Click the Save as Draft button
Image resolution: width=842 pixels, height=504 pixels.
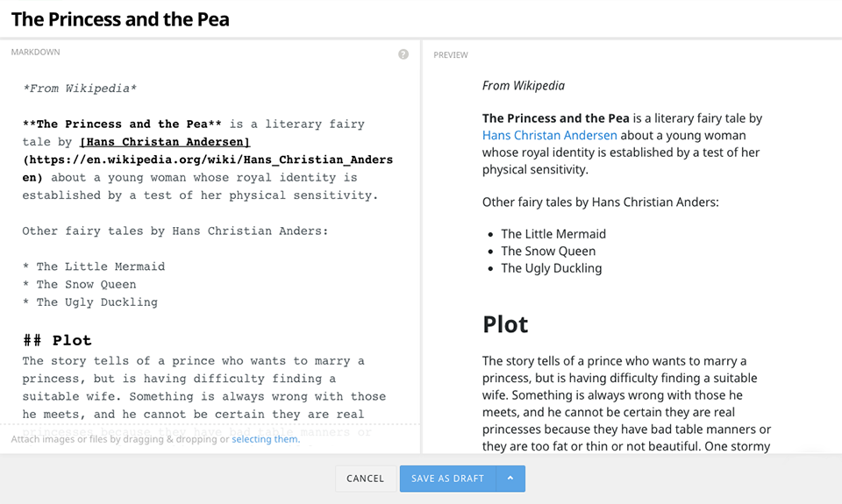point(447,479)
